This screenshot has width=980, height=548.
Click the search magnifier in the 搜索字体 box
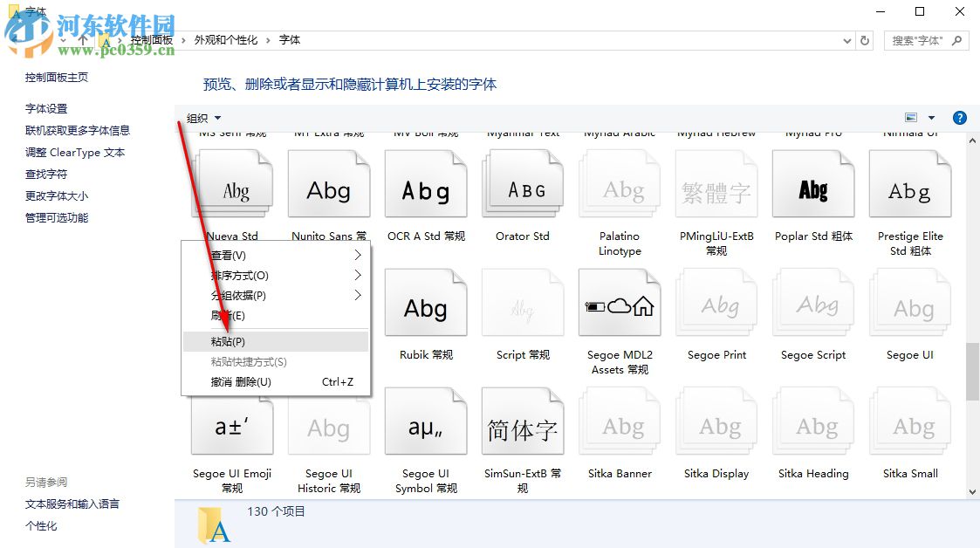click(956, 40)
